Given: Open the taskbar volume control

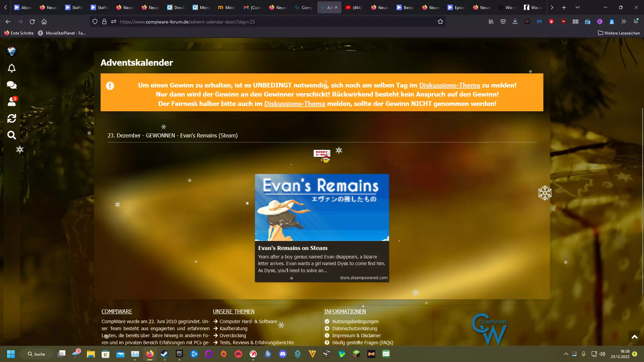Looking at the screenshot, I should [602, 354].
